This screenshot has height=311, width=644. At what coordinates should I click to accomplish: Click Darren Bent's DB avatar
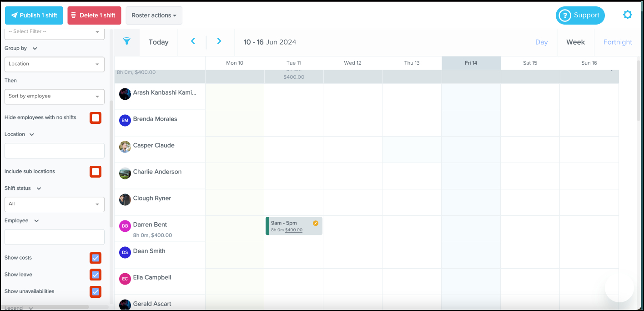[x=125, y=226]
